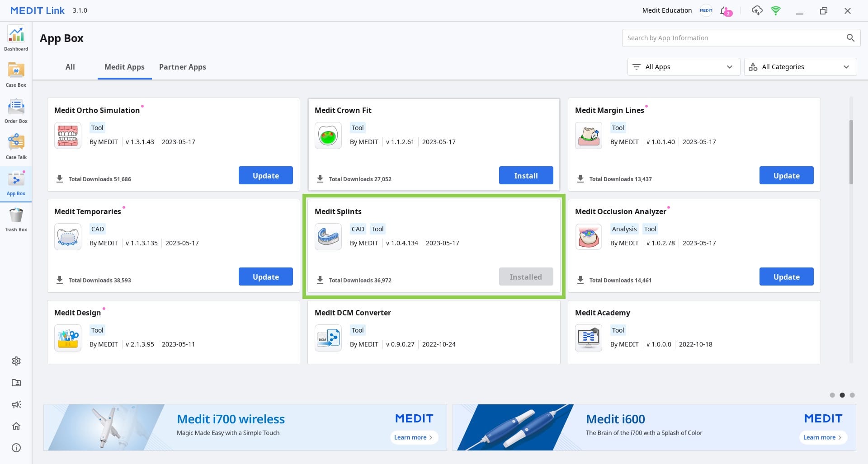Click the Medit Margin Lines app icon
The width and height of the screenshot is (868, 464).
[589, 136]
